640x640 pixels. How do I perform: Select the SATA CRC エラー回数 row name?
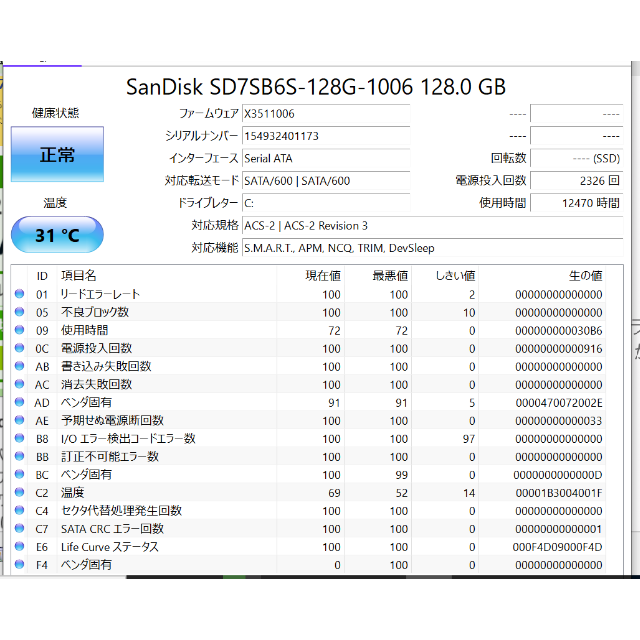pos(112,529)
